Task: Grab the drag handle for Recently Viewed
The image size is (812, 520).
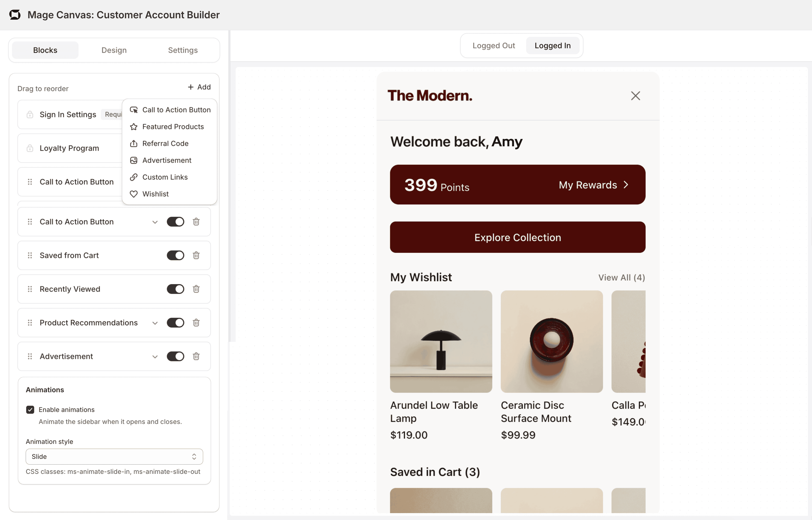Action: (x=30, y=289)
